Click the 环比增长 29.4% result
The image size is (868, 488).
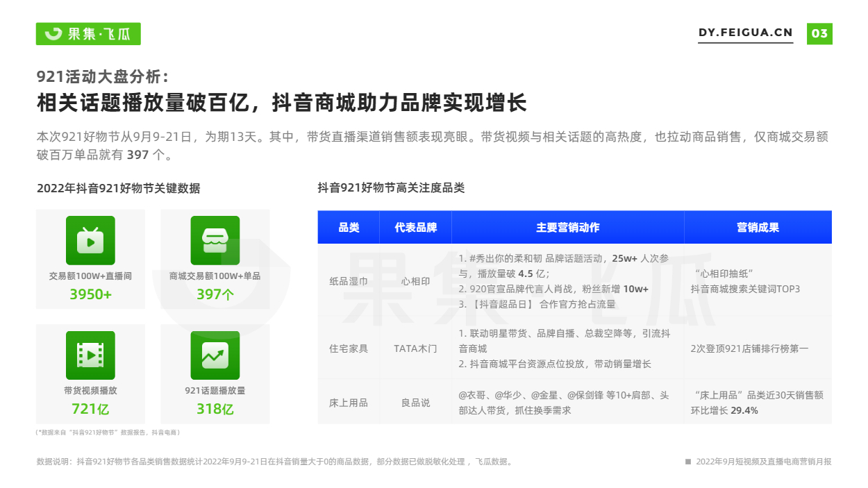724,410
